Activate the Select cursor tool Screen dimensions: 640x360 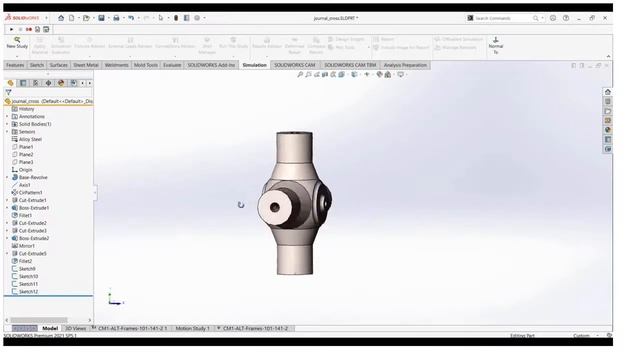[161, 18]
